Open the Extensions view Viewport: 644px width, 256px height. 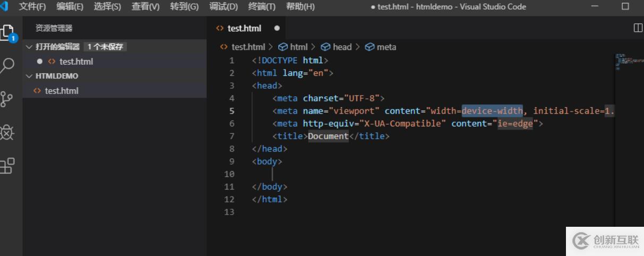click(x=7, y=166)
